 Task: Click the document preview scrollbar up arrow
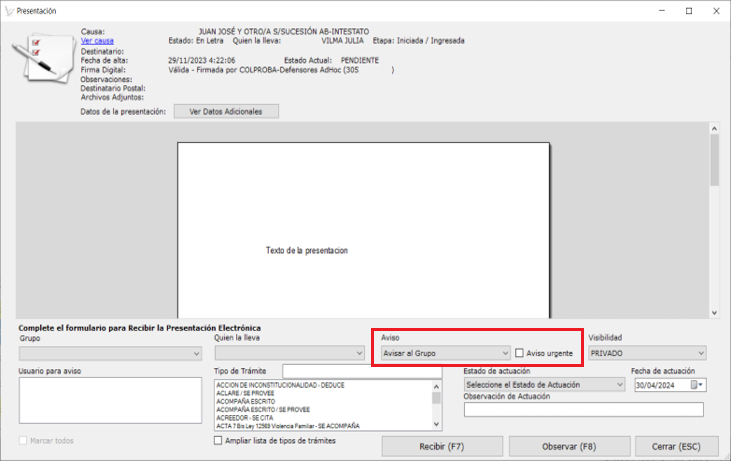[714, 129]
